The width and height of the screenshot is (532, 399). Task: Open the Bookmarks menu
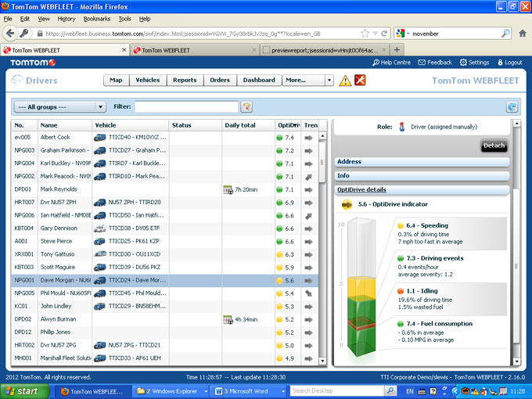97,19
